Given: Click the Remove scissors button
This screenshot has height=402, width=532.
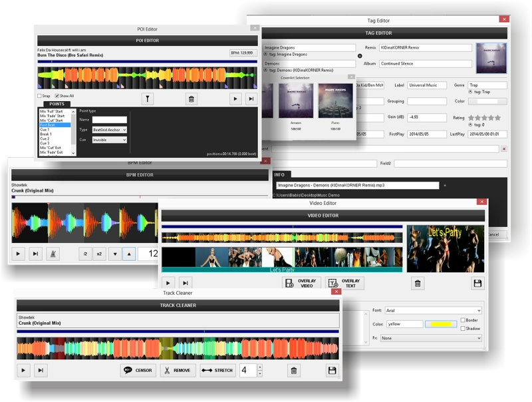Looking at the screenshot, I should point(178,370).
